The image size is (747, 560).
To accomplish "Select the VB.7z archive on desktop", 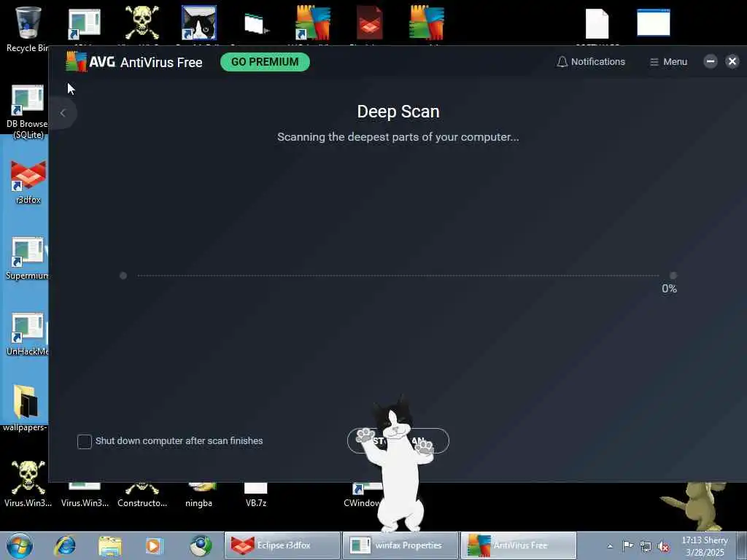I will [256, 495].
